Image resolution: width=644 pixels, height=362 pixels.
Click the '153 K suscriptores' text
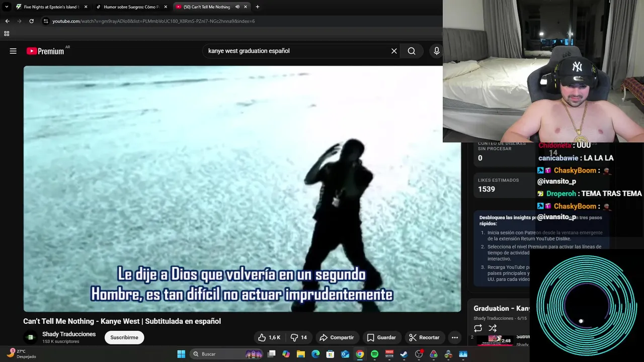click(61, 342)
